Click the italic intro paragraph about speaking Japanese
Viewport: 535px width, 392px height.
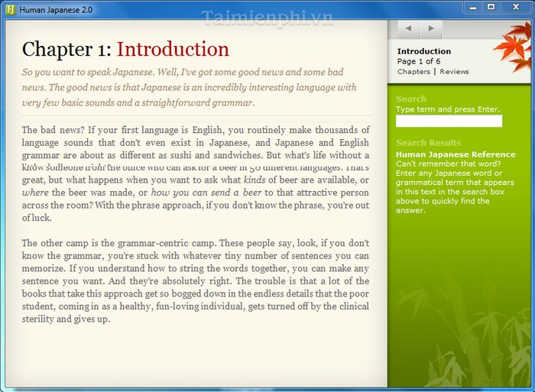coord(190,87)
